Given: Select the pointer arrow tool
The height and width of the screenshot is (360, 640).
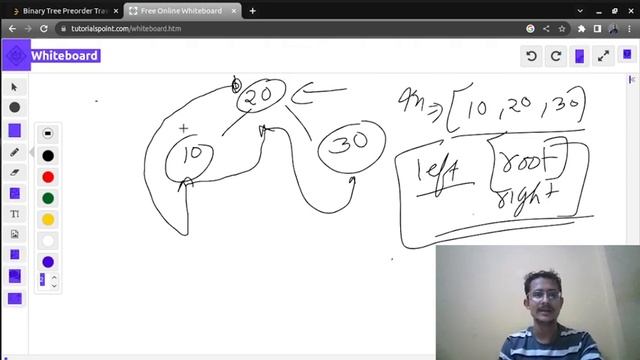Looking at the screenshot, I should click(x=15, y=87).
